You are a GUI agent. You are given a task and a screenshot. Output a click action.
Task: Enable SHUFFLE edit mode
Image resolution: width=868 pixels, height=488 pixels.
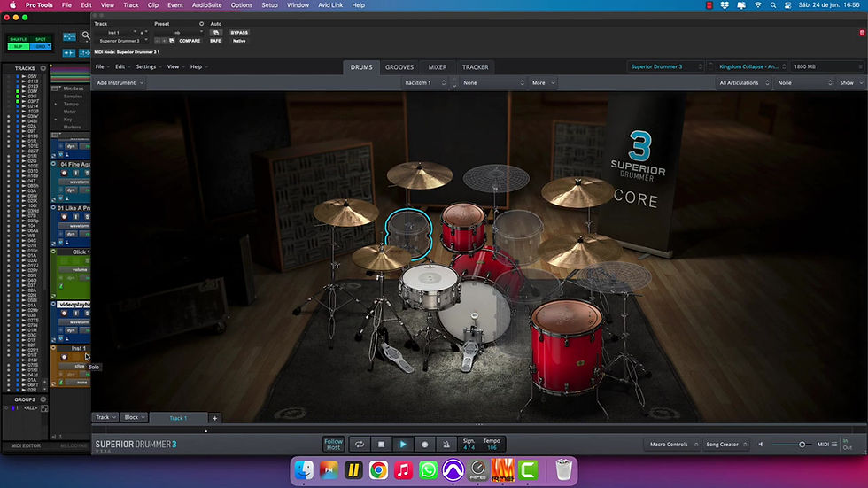coord(19,39)
